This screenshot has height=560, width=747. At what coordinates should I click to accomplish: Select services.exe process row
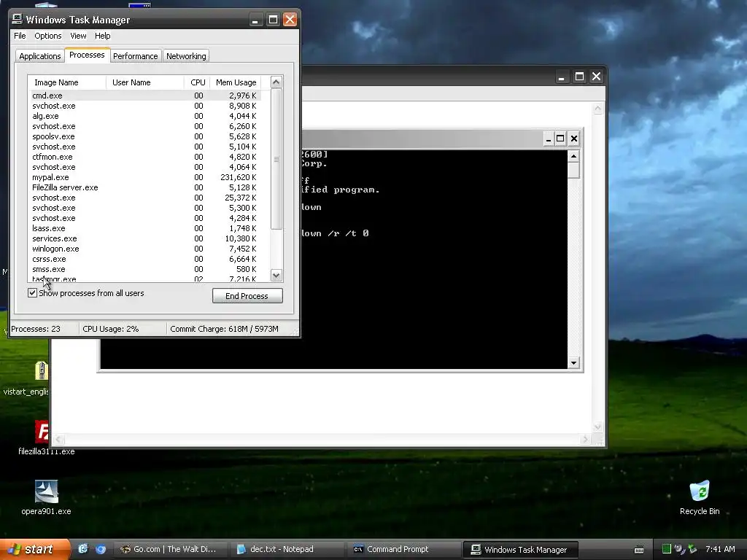point(145,238)
